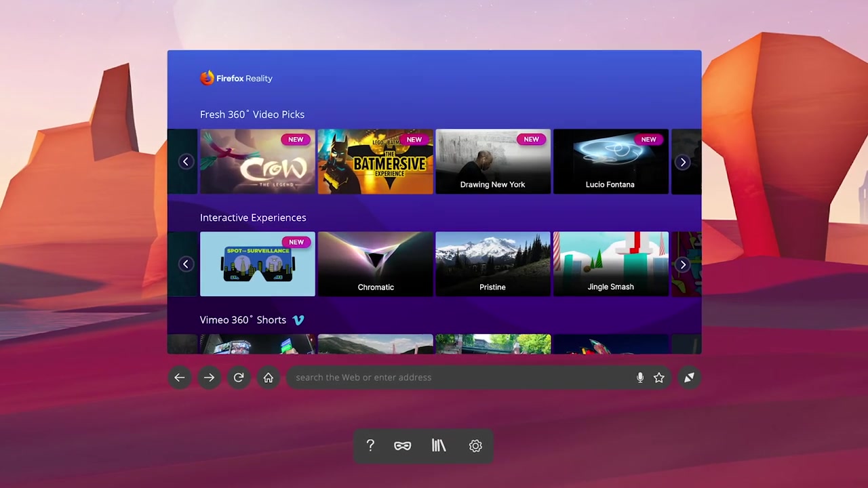
Task: Reload the page with the refresh icon
Action: tap(239, 378)
